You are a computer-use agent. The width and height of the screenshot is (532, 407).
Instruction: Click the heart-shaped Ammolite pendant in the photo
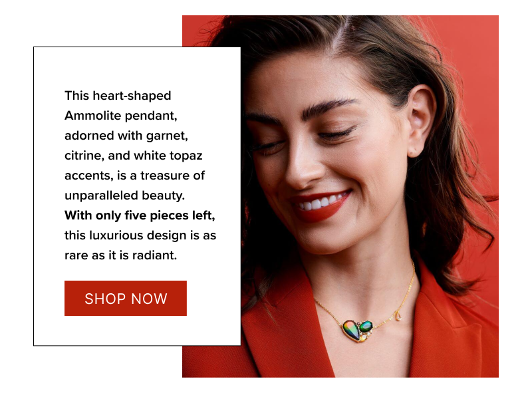(352, 330)
